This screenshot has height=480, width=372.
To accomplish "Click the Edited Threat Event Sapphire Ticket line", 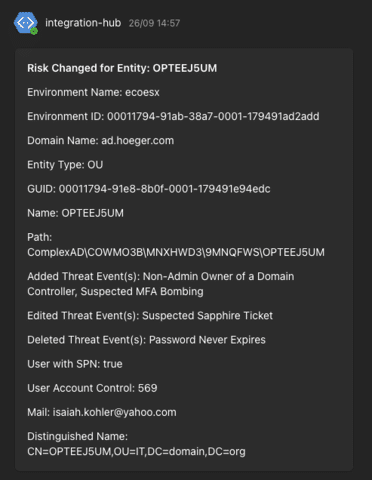I will (x=150, y=316).
